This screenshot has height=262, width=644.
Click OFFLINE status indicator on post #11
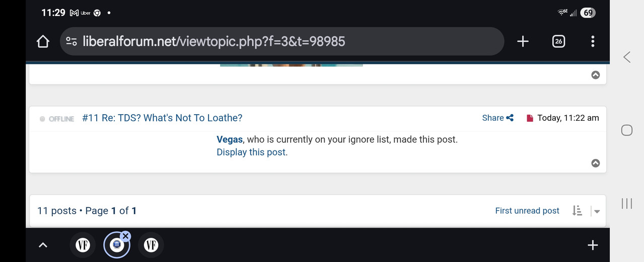tap(57, 119)
